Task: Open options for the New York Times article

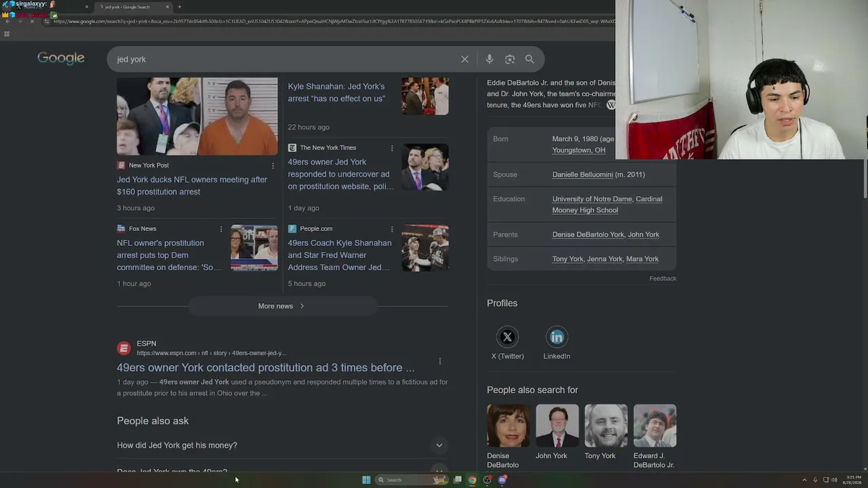Action: [391, 148]
